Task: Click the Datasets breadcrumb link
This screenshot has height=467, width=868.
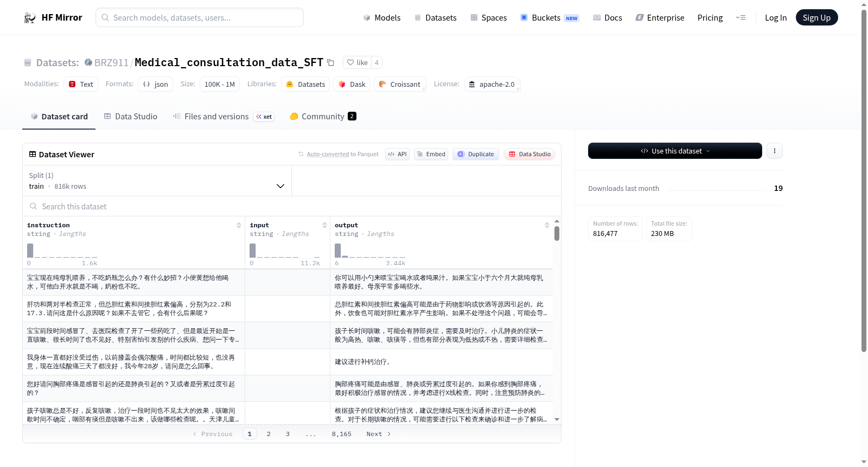Action: (58, 62)
